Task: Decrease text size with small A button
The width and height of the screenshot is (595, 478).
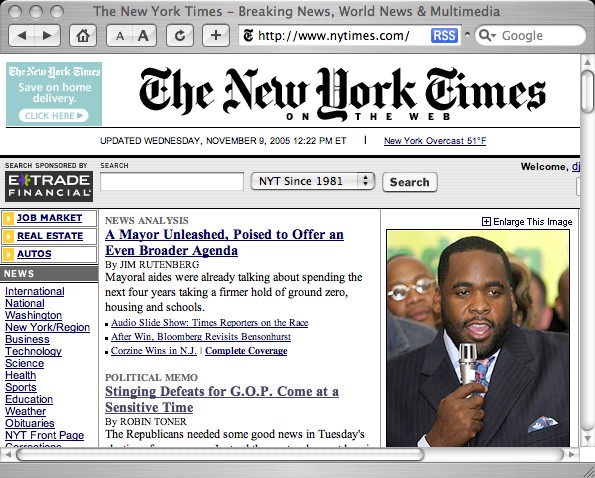Action: (120, 36)
